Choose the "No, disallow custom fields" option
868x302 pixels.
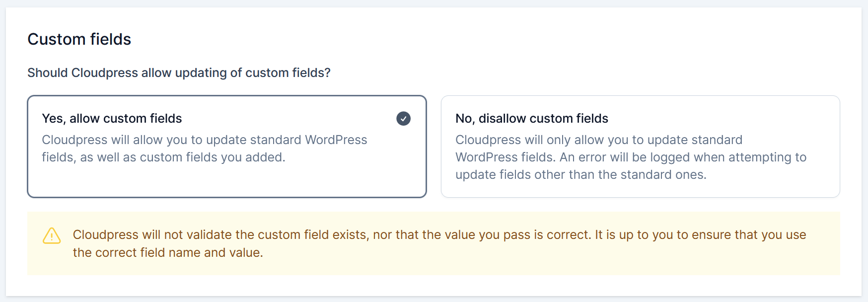tap(640, 147)
